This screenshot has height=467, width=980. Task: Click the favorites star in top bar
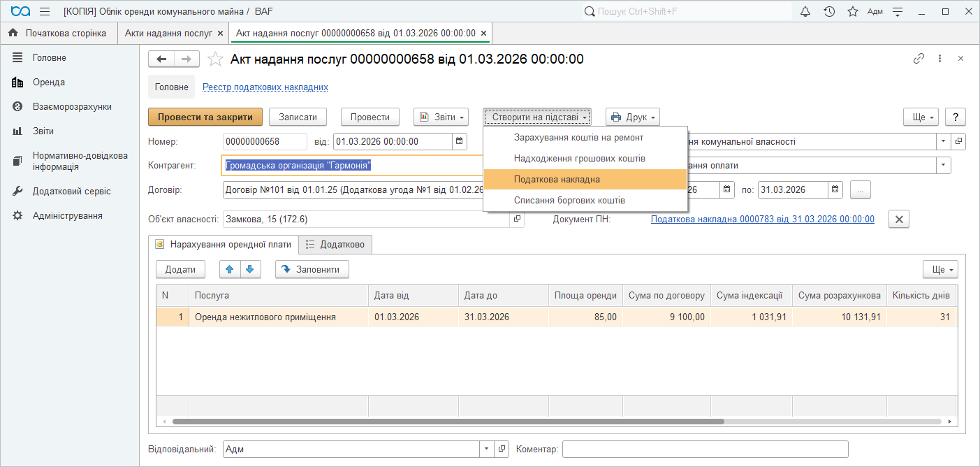852,11
